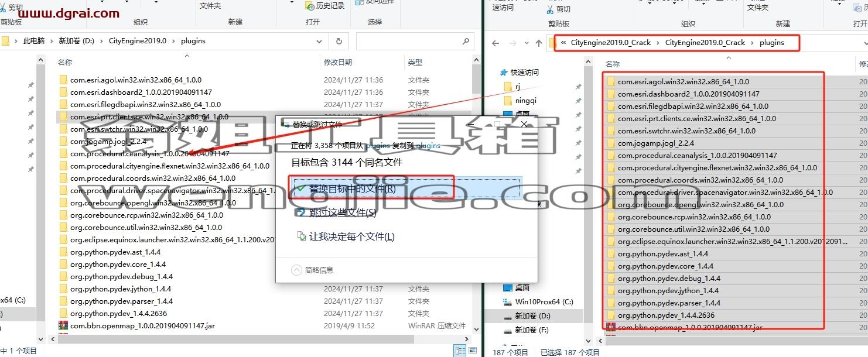Select com.procedural.coords folder in right window
Screen dimensions: 868x357
click(x=700, y=180)
